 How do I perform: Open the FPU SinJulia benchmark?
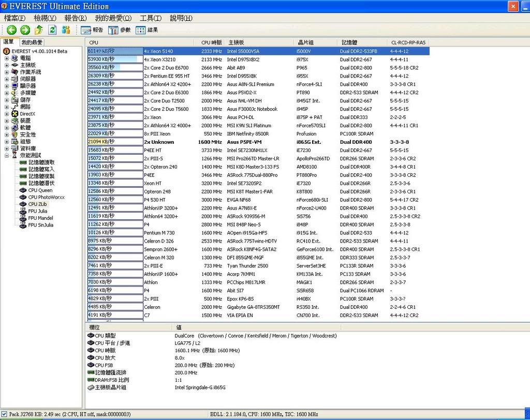coord(40,225)
